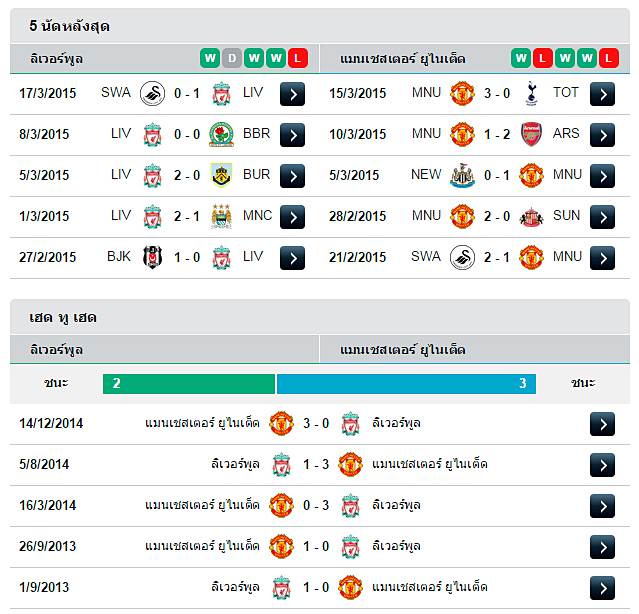The width and height of the screenshot is (639, 614).
Task: Open the 3 - 0 score on 14/12/2014
Action: [x=316, y=424]
